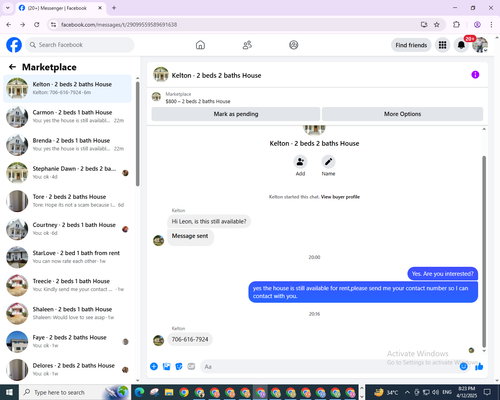
Task: Go back in browser history
Action: tap(9, 24)
